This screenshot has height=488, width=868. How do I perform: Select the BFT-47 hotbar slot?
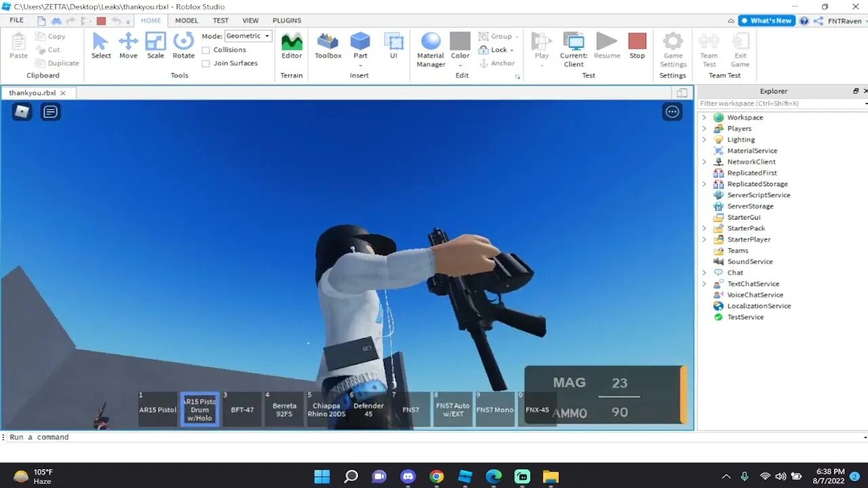coord(241,409)
